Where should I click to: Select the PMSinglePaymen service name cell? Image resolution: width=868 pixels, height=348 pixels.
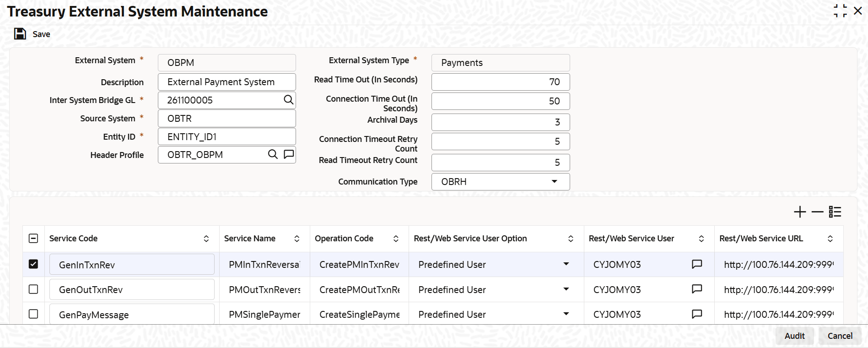(264, 315)
